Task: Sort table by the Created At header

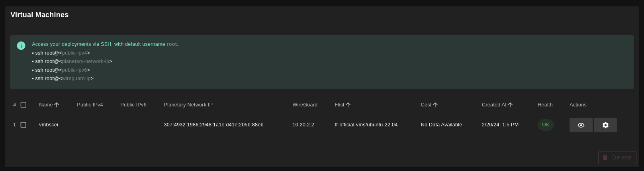Action: click(x=494, y=105)
